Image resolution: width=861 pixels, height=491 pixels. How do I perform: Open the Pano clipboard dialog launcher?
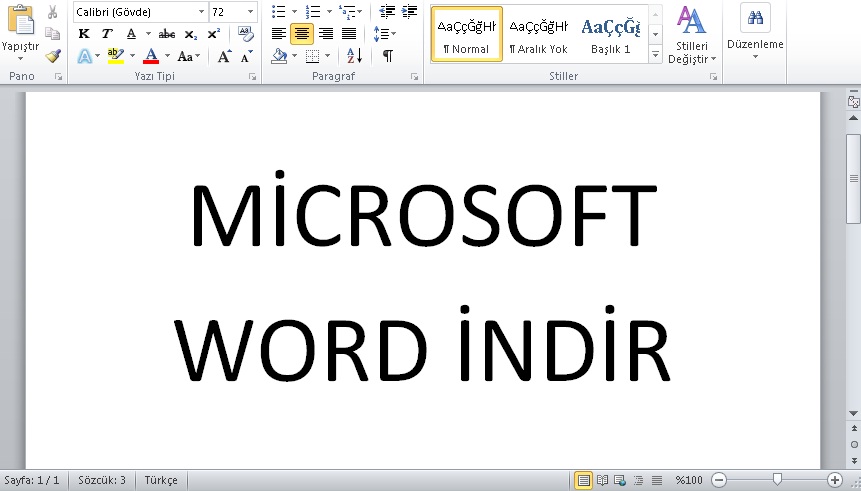pyautogui.click(x=59, y=77)
